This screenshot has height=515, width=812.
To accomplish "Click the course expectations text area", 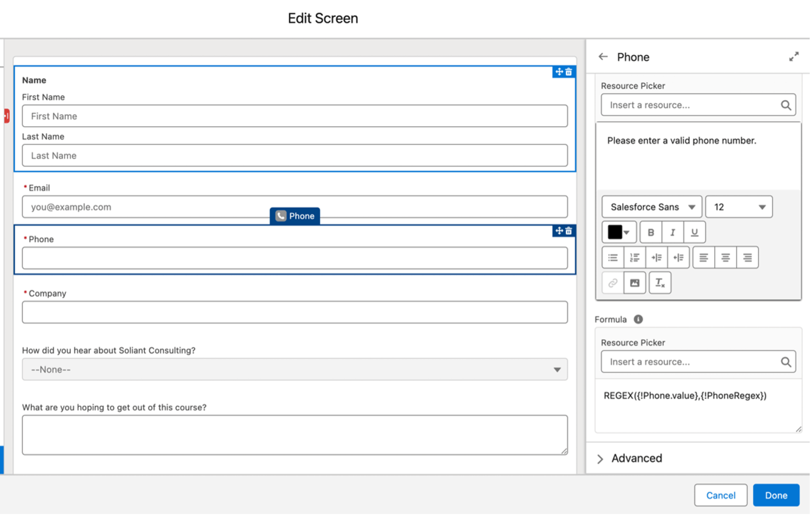I will pyautogui.click(x=296, y=436).
